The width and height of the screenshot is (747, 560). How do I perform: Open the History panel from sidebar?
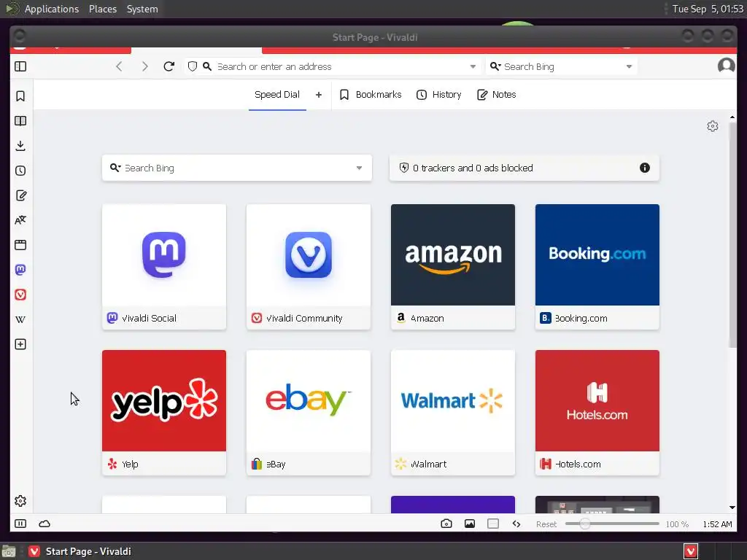pyautogui.click(x=20, y=171)
